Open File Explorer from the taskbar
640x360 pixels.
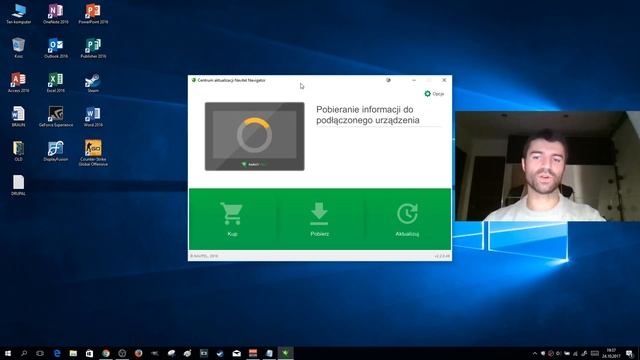pos(73,353)
